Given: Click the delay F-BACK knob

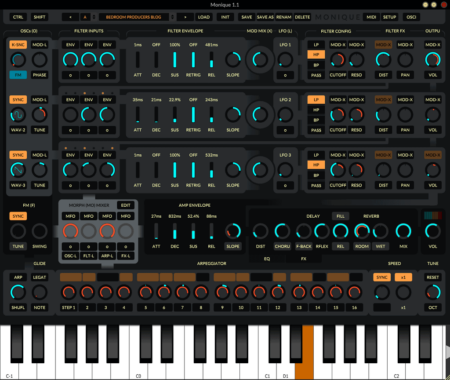Looking at the screenshot, I should click(304, 231).
